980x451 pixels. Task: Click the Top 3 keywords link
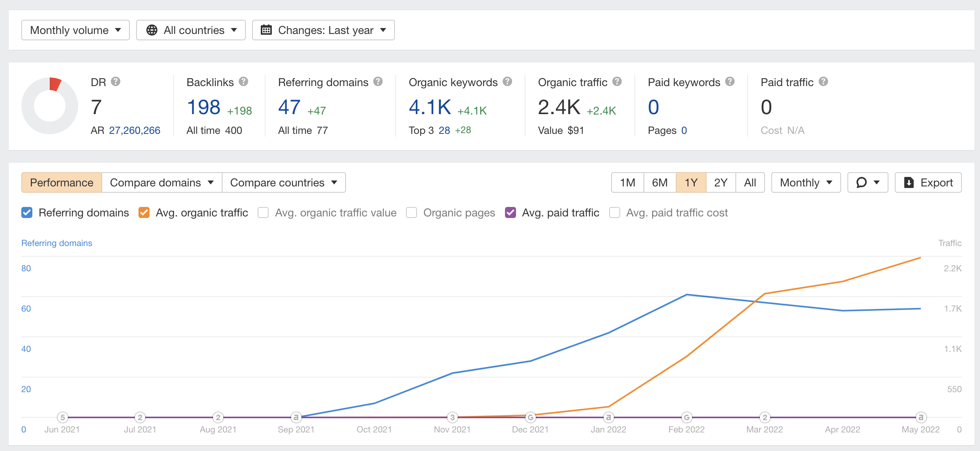pos(445,130)
